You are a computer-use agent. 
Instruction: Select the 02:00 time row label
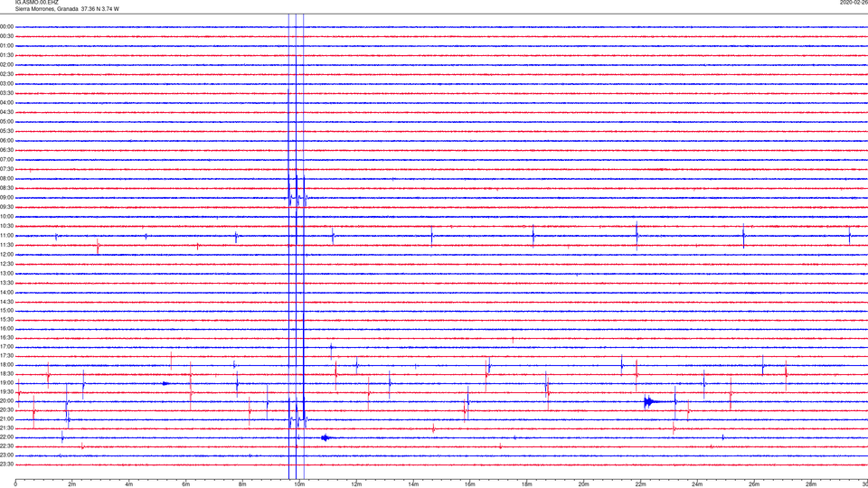point(6,65)
